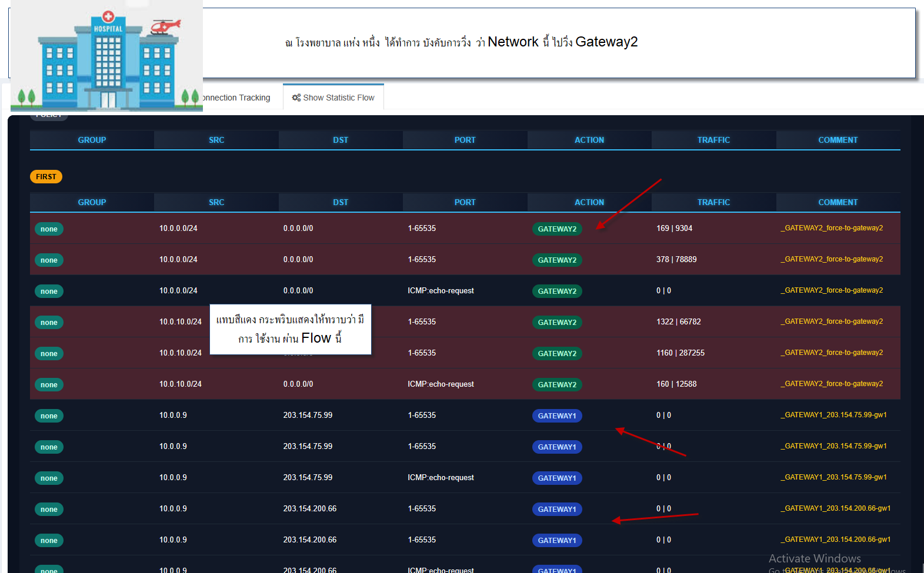Click GATEWAY2 badge in the 1160 | 287255 row
The image size is (924, 573).
point(557,354)
